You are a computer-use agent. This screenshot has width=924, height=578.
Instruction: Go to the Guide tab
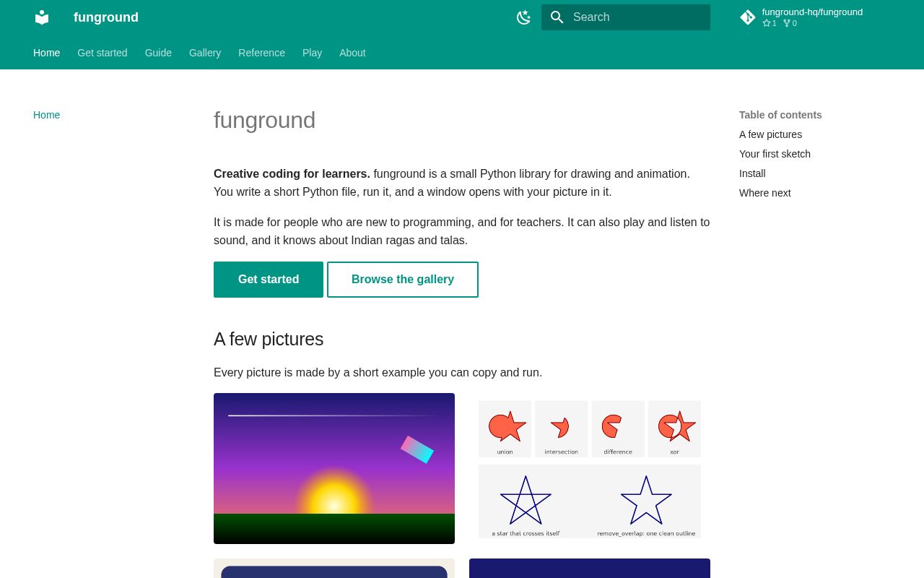pyautogui.click(x=158, y=53)
